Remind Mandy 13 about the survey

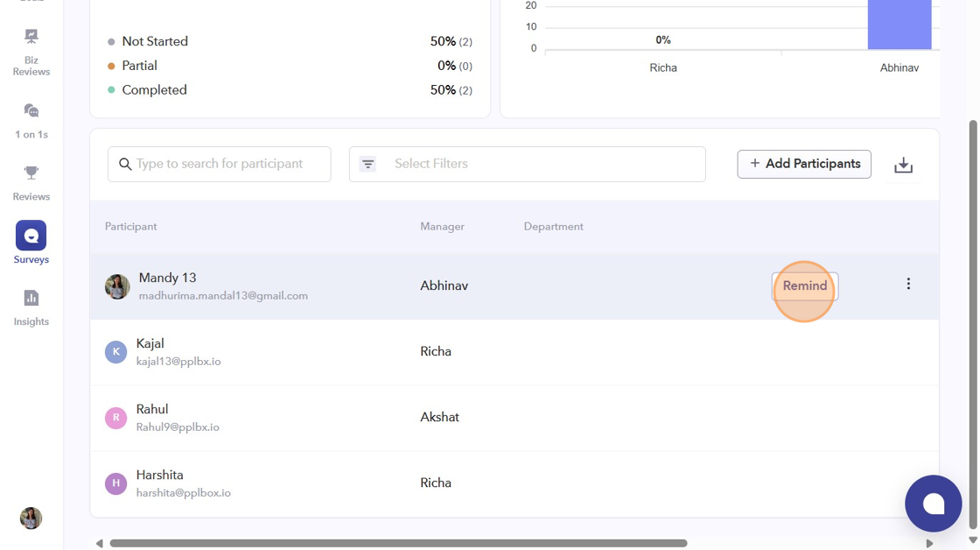click(x=805, y=286)
